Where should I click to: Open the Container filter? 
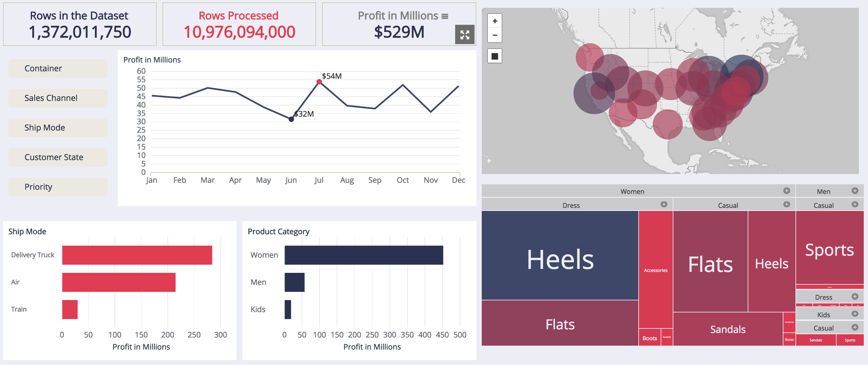pos(58,68)
